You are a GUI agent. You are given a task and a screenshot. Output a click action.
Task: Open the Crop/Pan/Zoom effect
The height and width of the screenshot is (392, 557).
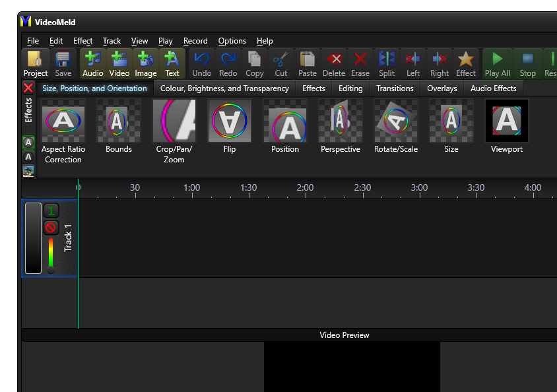[174, 121]
